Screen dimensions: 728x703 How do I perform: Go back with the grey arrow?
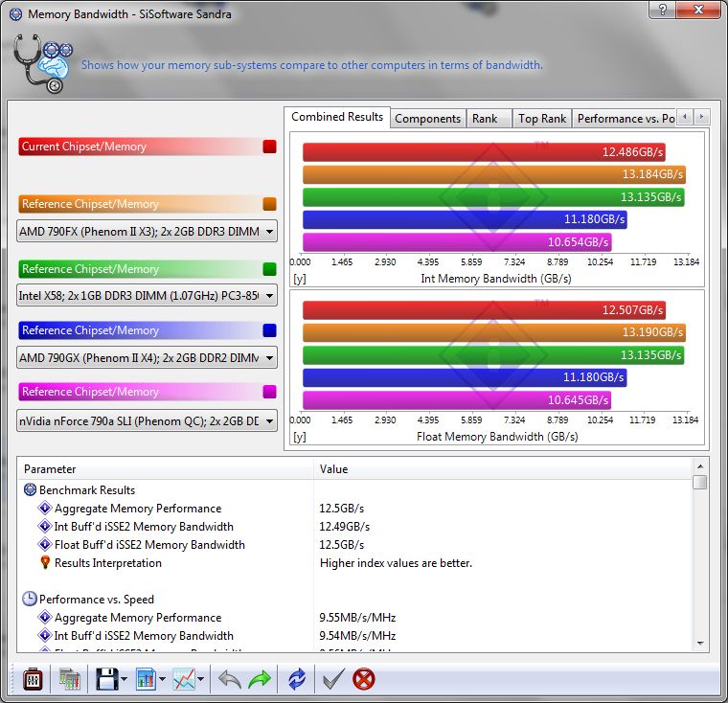point(230,680)
